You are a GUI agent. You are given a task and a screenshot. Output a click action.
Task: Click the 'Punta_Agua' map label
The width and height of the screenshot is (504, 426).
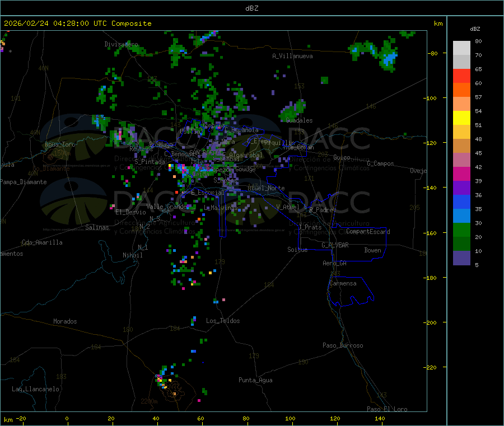click(255, 380)
